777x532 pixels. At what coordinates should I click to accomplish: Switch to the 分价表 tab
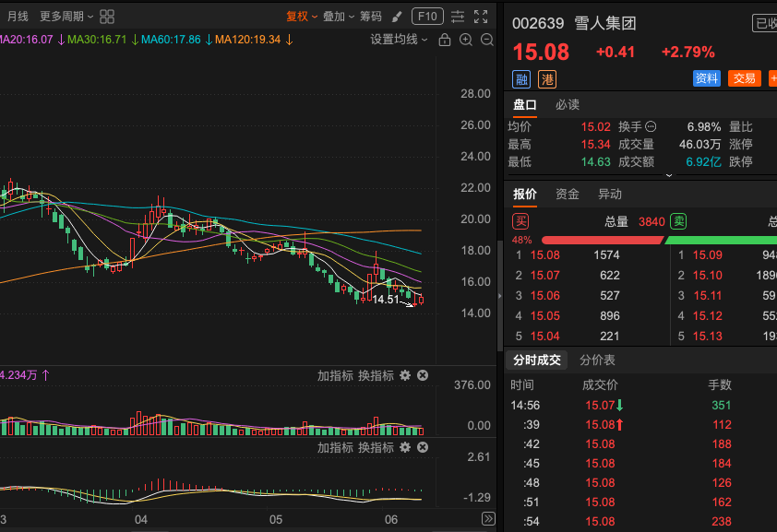597,361
